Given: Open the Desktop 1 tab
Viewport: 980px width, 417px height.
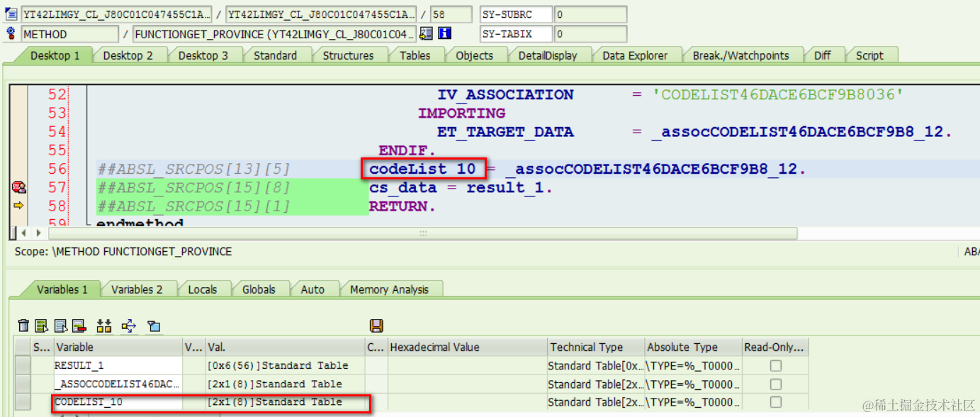Looking at the screenshot, I should tap(55, 55).
